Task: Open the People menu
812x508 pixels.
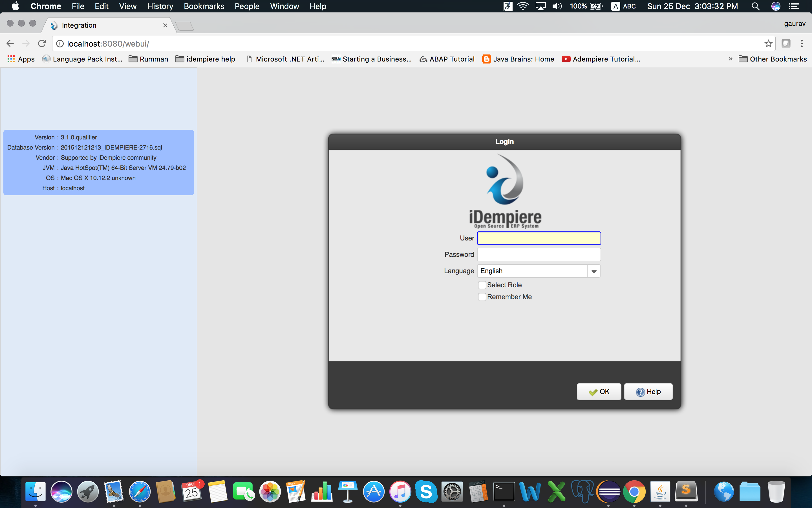Action: (x=247, y=6)
